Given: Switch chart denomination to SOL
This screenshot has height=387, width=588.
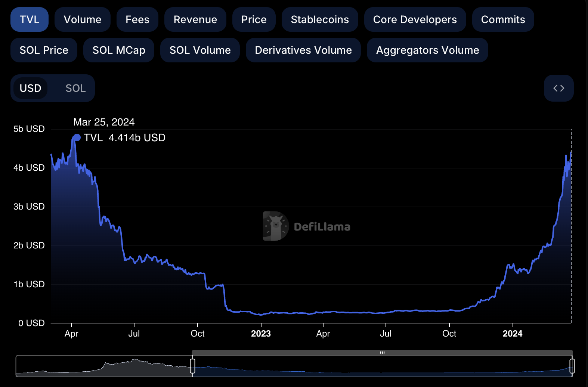Looking at the screenshot, I should 75,88.
